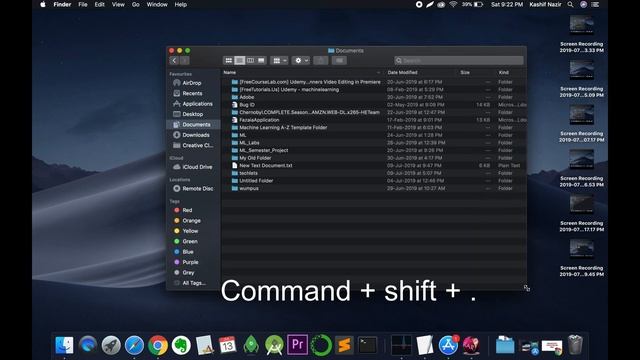Click the Finder search field
This screenshot has width=640, height=360.
coord(459,60)
